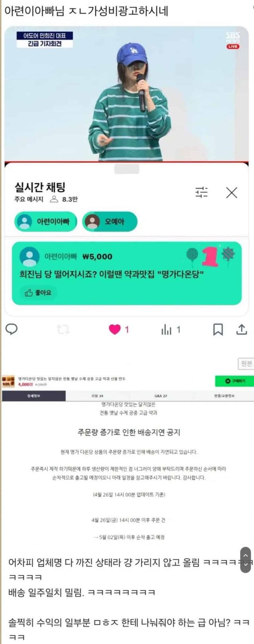Open the 반품/교환정보 tab
Viewport: 254px width, 644px height.
click(224, 396)
